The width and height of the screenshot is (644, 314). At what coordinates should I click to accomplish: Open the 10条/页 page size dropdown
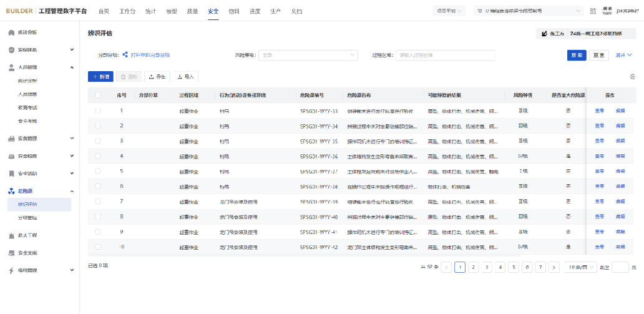[x=581, y=268]
